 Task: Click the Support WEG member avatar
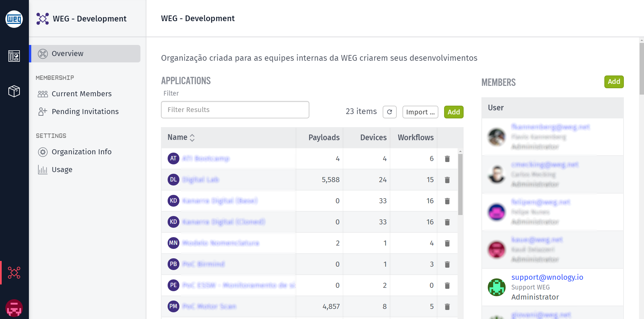(x=497, y=287)
